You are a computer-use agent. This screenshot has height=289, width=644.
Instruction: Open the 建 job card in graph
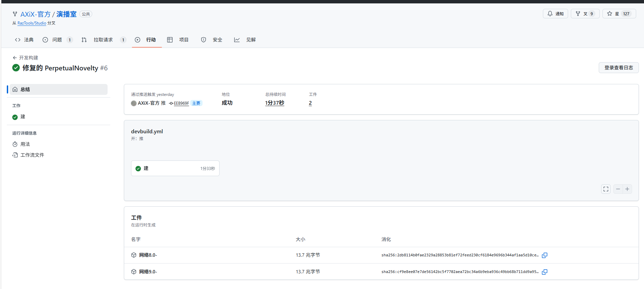[x=175, y=168]
